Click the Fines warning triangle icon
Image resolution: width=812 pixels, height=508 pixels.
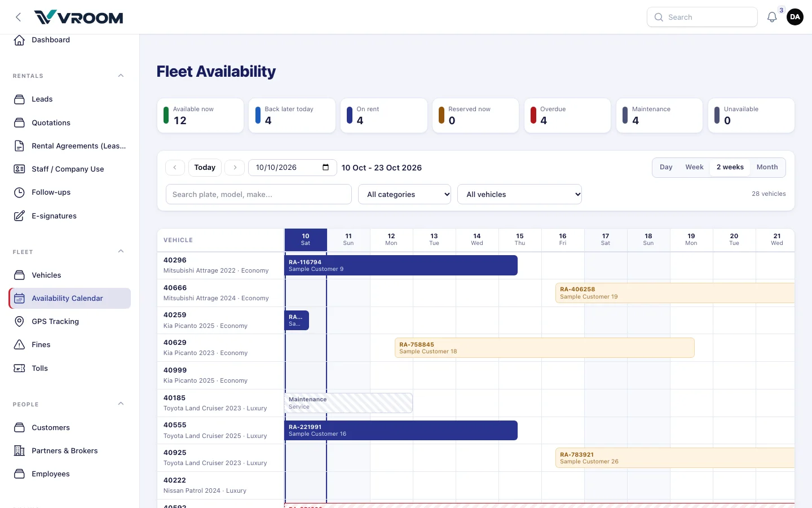click(19, 345)
